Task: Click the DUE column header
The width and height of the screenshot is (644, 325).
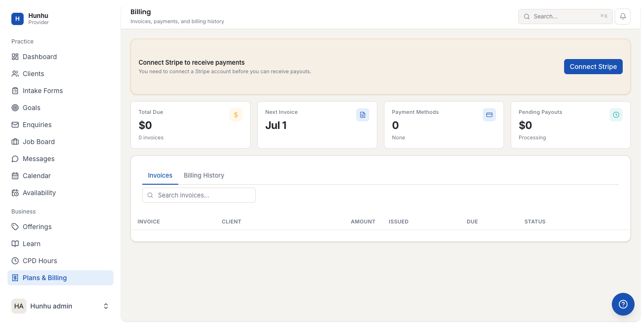Action: (472, 222)
